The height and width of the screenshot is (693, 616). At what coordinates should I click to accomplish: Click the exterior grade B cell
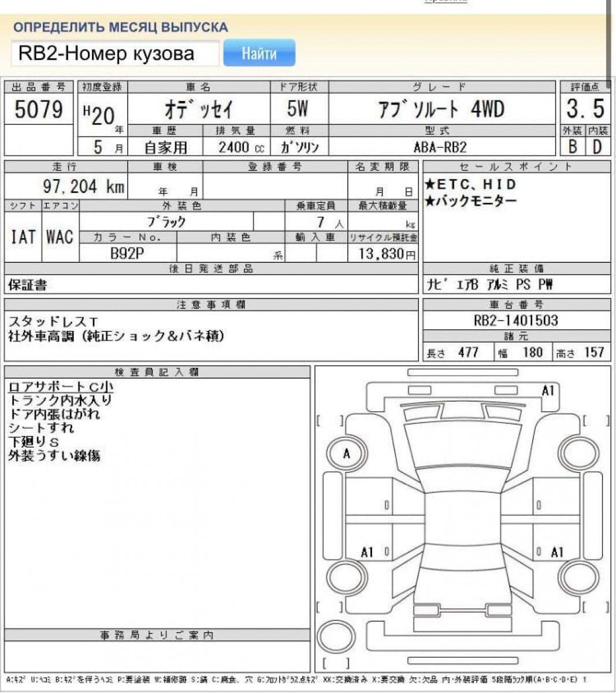click(x=572, y=147)
